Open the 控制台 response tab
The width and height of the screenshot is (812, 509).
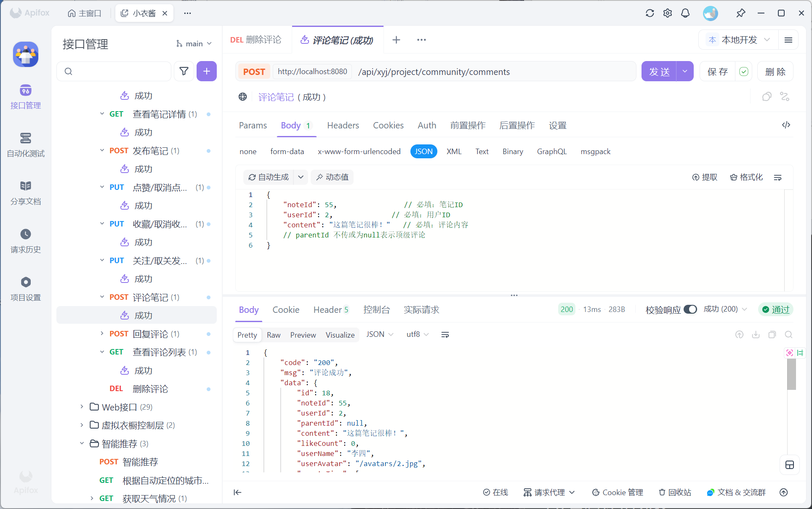[x=376, y=310]
